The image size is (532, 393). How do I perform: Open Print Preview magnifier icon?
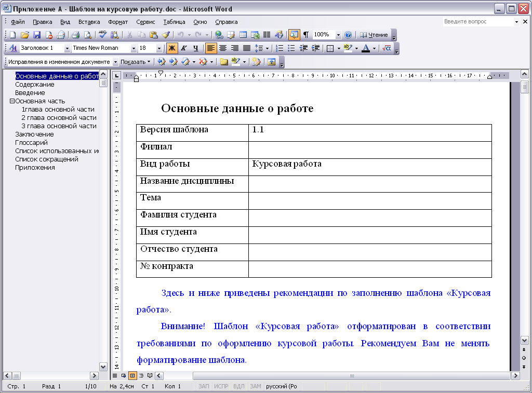[x=88, y=35]
